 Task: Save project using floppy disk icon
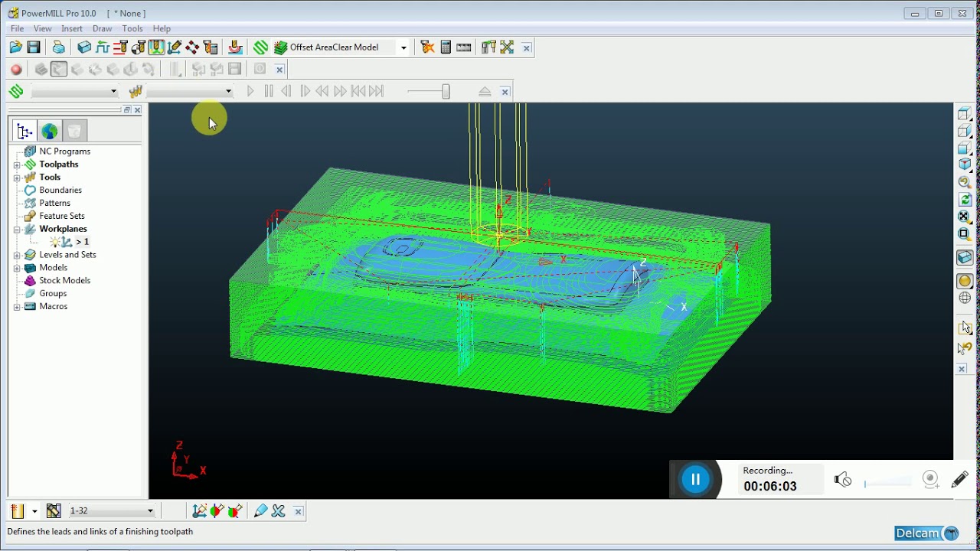click(x=34, y=47)
